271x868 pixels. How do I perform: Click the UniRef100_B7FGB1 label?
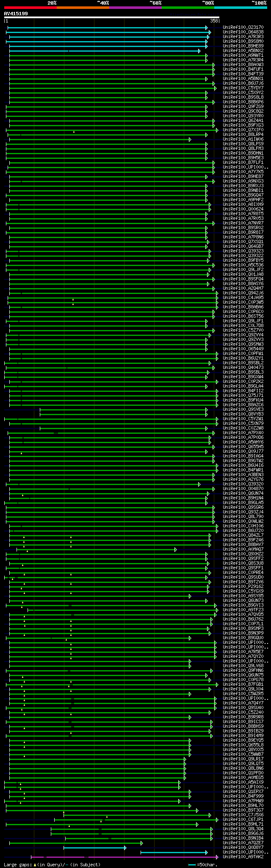point(243,685)
